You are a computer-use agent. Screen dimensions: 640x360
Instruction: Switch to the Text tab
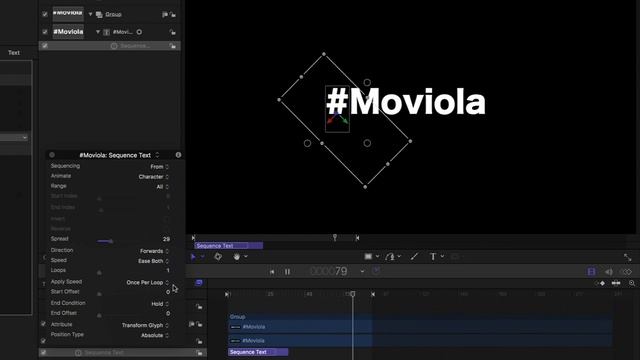coord(14,53)
